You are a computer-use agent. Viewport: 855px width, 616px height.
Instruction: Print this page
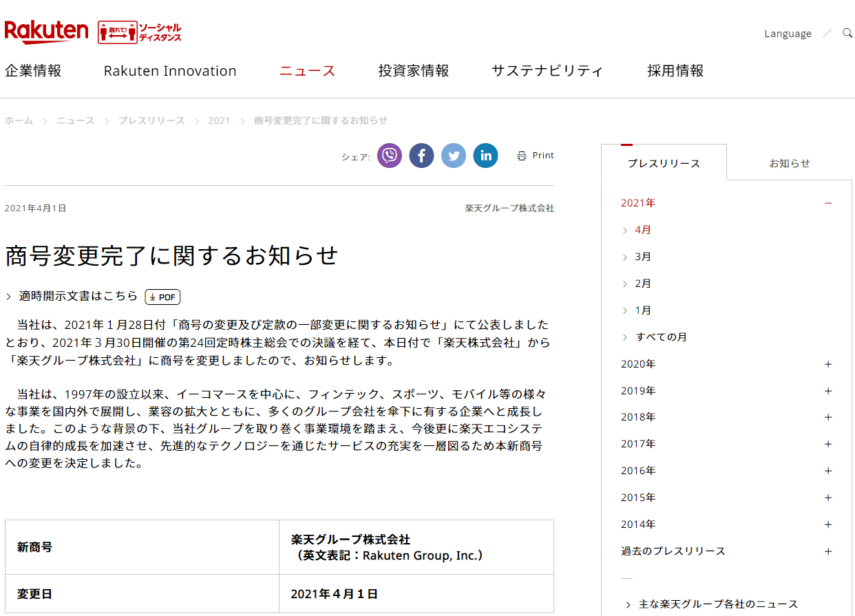536,156
